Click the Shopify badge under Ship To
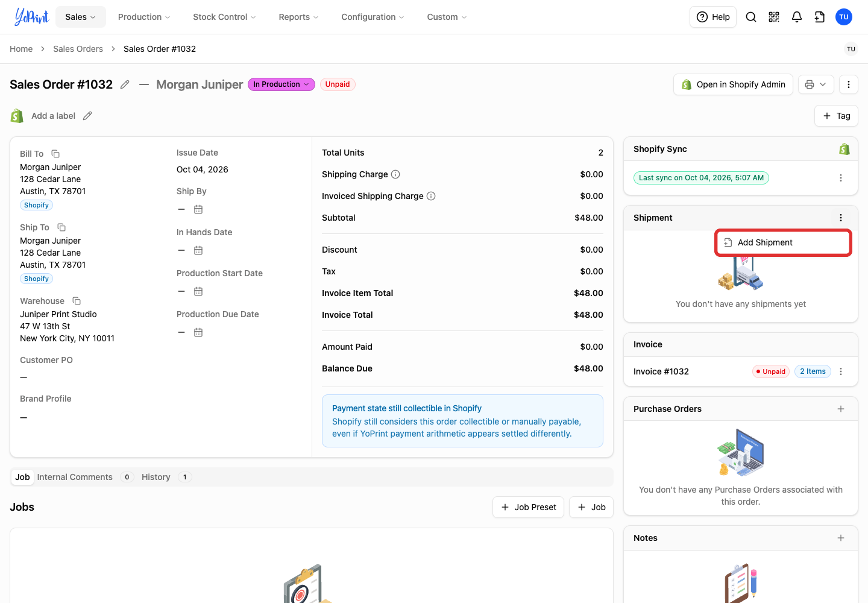Image resolution: width=868 pixels, height=603 pixels. point(36,279)
